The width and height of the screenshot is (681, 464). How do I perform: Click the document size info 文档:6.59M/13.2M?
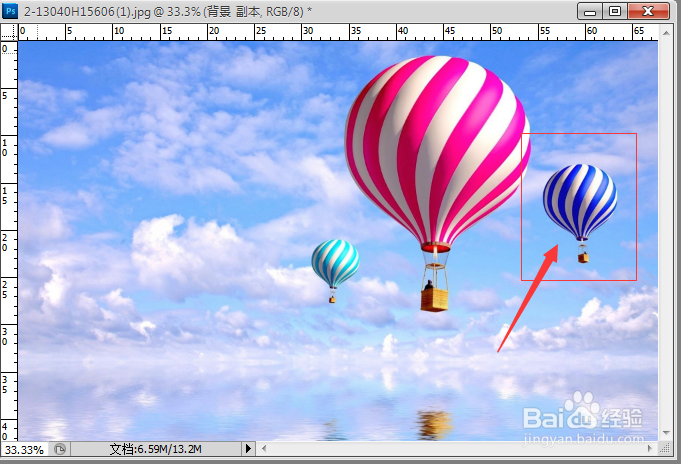(x=155, y=449)
